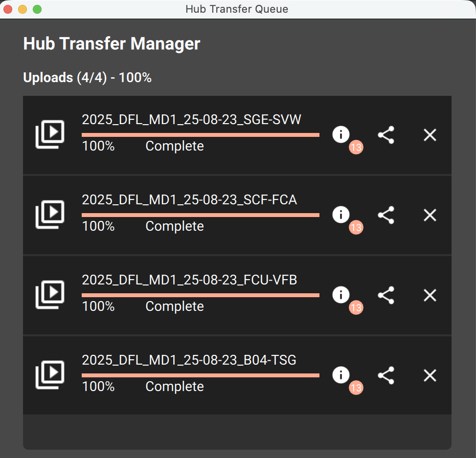Click the video playlist icon for SGE-SVW
Screen dimensions: 476x458
coord(50,134)
